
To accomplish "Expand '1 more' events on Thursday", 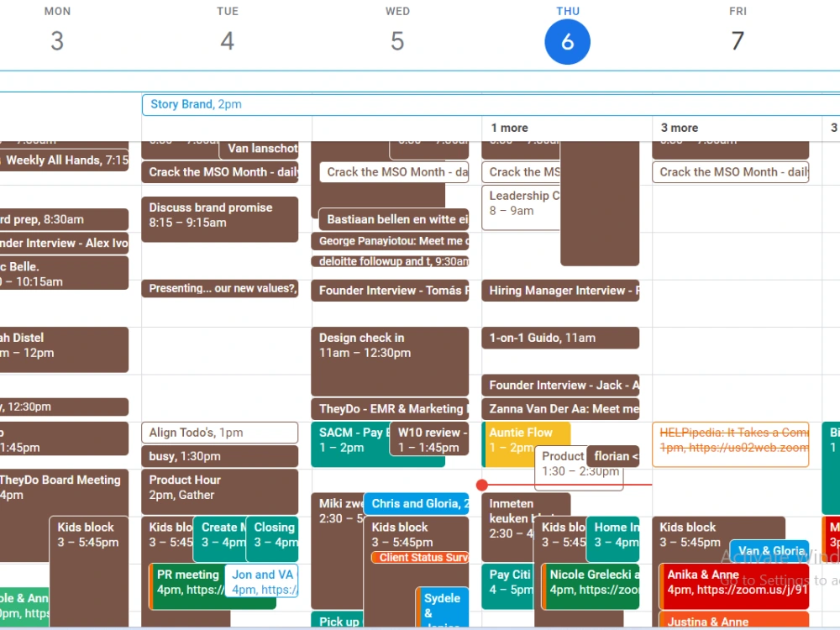I will [510, 128].
